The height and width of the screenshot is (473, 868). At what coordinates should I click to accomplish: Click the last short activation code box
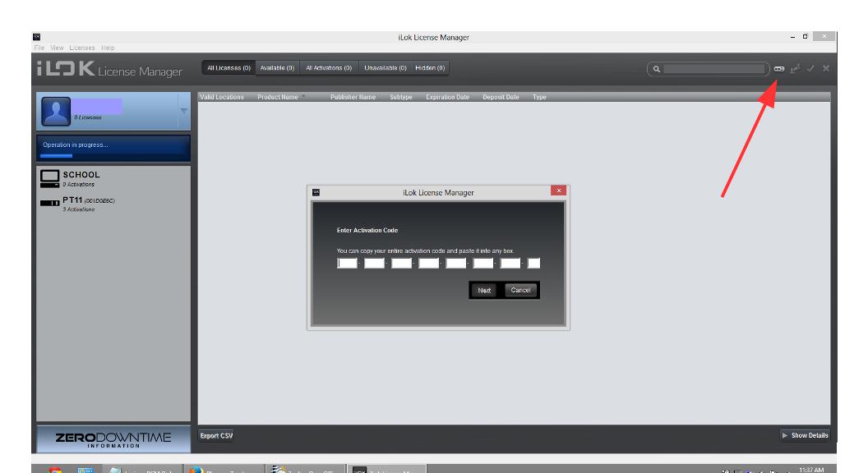pos(533,264)
